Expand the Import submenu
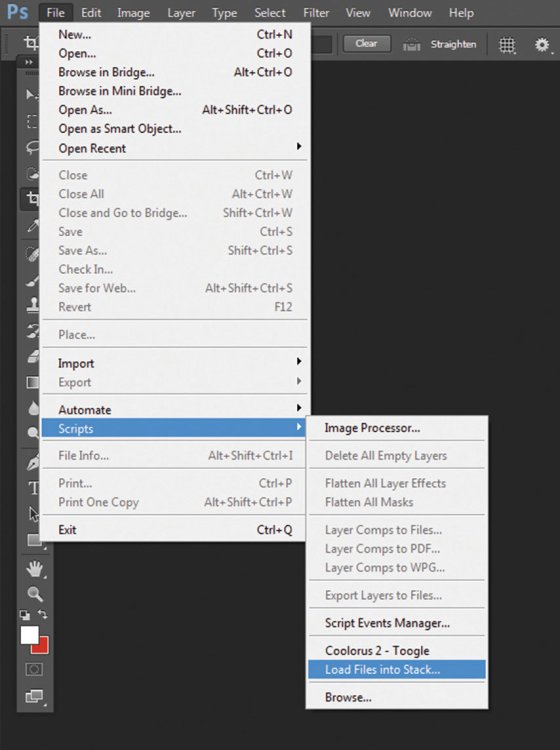This screenshot has width=560, height=750. tap(175, 363)
